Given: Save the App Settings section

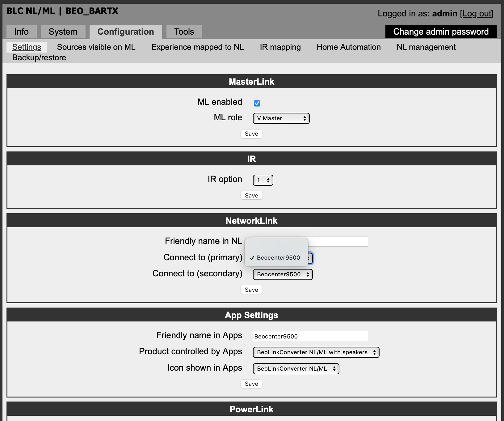Looking at the screenshot, I should point(251,384).
